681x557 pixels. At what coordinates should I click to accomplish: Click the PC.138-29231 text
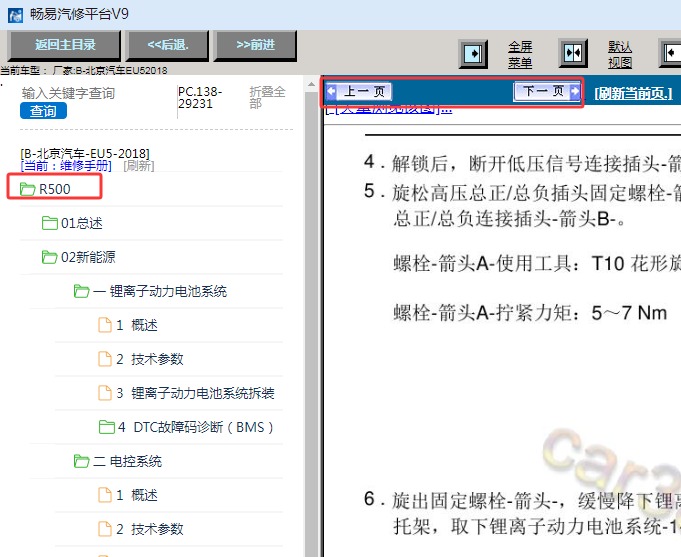coord(200,98)
